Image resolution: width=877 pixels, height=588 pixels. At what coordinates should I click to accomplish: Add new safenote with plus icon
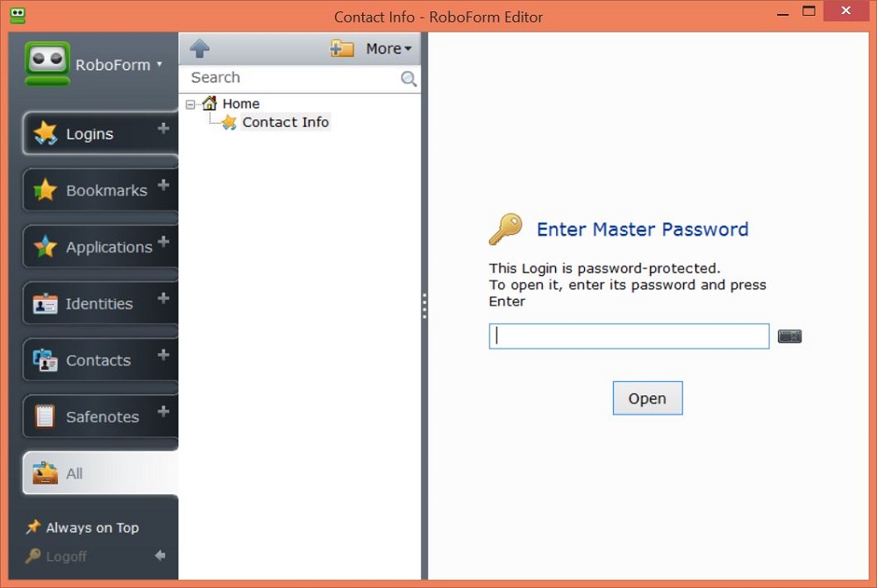coord(163,411)
